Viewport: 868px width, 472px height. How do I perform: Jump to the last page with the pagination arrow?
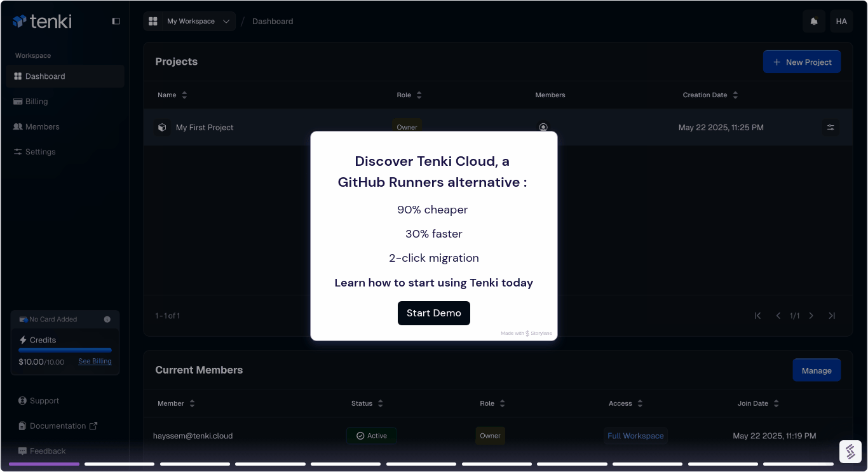[832, 316]
